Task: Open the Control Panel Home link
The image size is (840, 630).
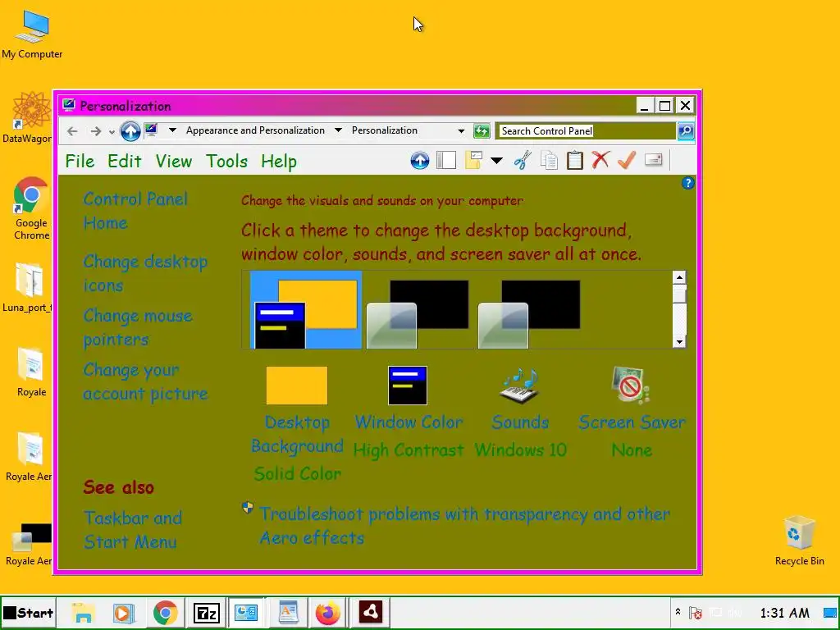Action: [135, 211]
